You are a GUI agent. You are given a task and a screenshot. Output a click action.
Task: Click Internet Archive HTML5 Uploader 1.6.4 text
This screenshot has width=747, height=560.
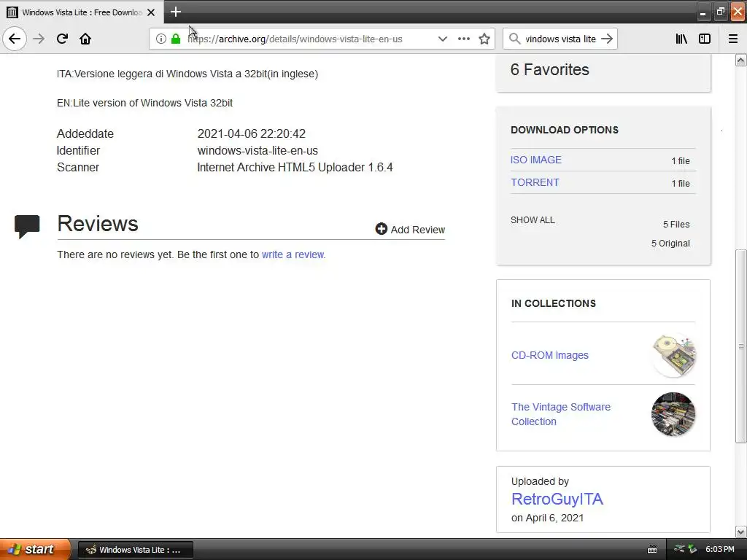tap(295, 167)
